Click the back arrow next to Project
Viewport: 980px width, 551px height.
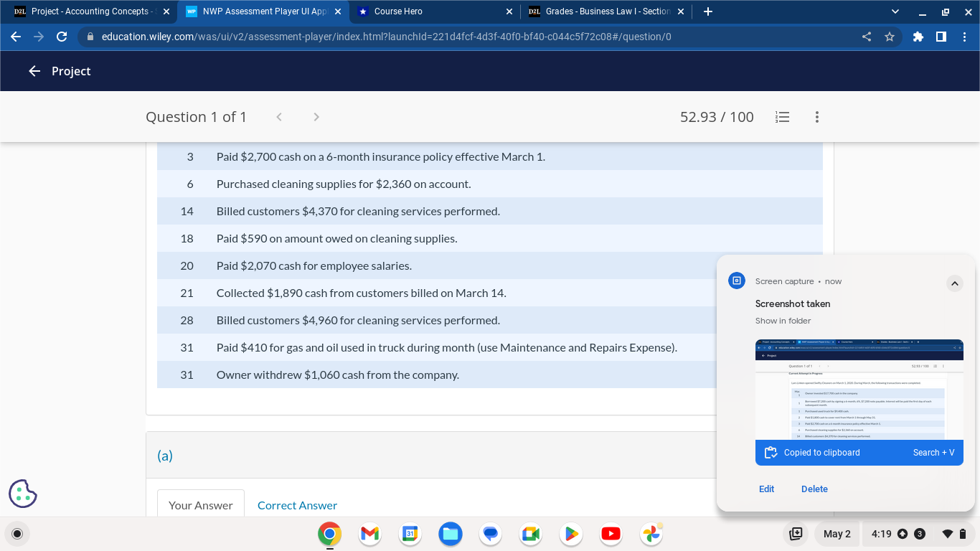36,70
